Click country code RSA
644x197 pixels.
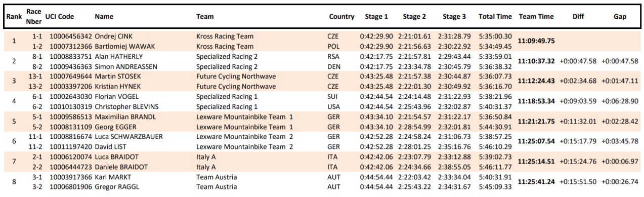pos(333,56)
